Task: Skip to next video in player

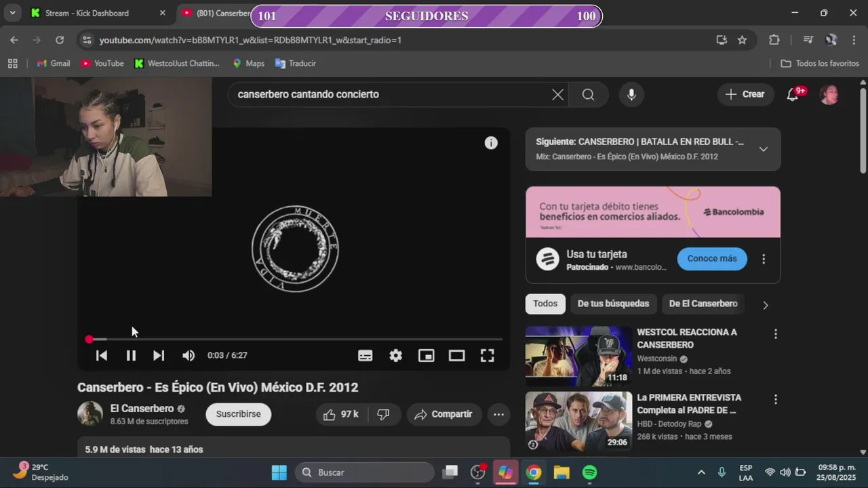Action: [x=159, y=355]
